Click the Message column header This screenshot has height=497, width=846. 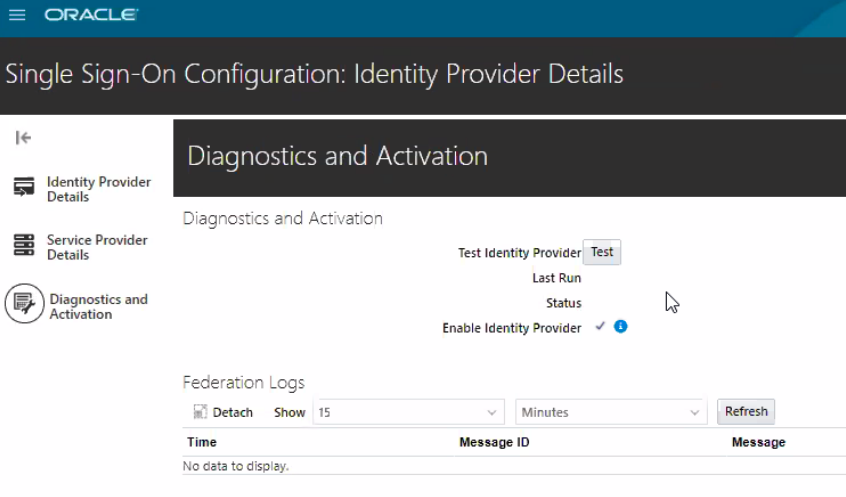758,442
